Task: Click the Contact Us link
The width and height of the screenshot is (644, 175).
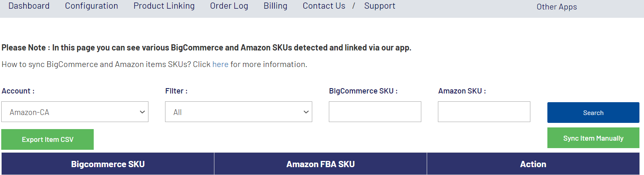Action: 324,6
